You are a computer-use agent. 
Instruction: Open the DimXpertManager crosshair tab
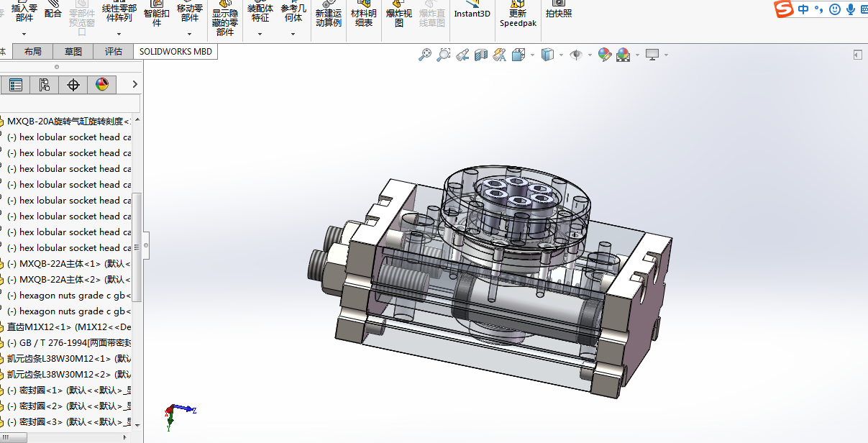[73, 85]
